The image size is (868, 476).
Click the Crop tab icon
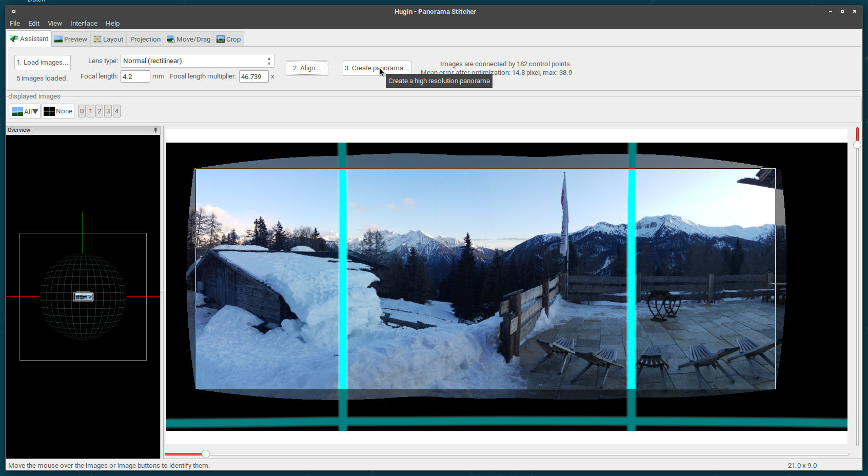pos(221,39)
